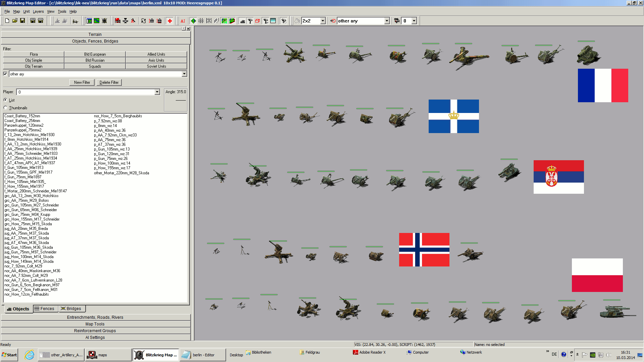The width and height of the screenshot is (644, 362).
Task: Switch to the Fences tab
Action: (46, 309)
